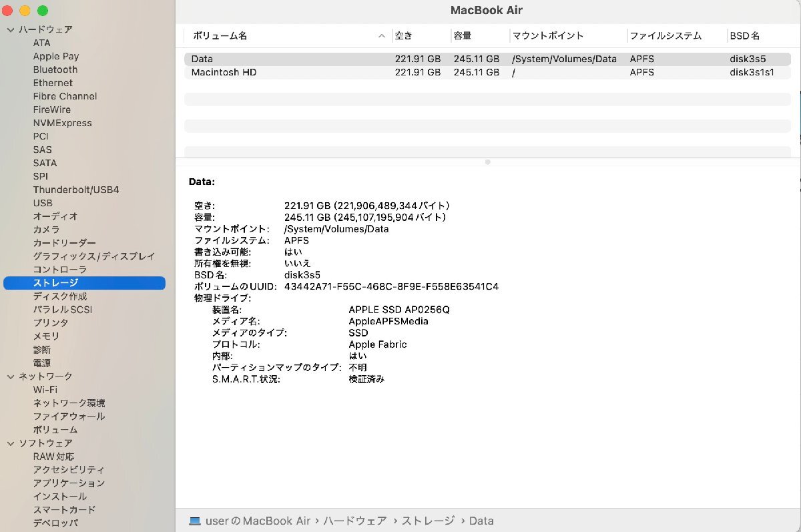Screen dimensions: 801x532
Task: Sort by 空き column header
Action: tap(404, 36)
